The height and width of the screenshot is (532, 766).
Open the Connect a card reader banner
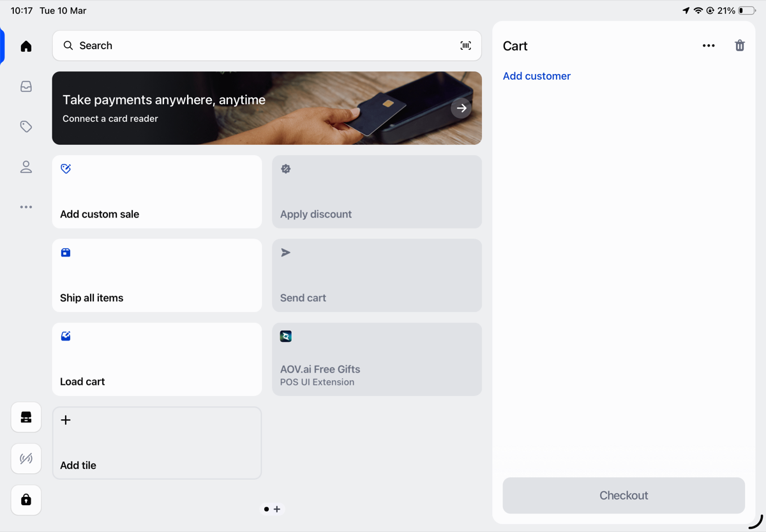[x=267, y=108]
